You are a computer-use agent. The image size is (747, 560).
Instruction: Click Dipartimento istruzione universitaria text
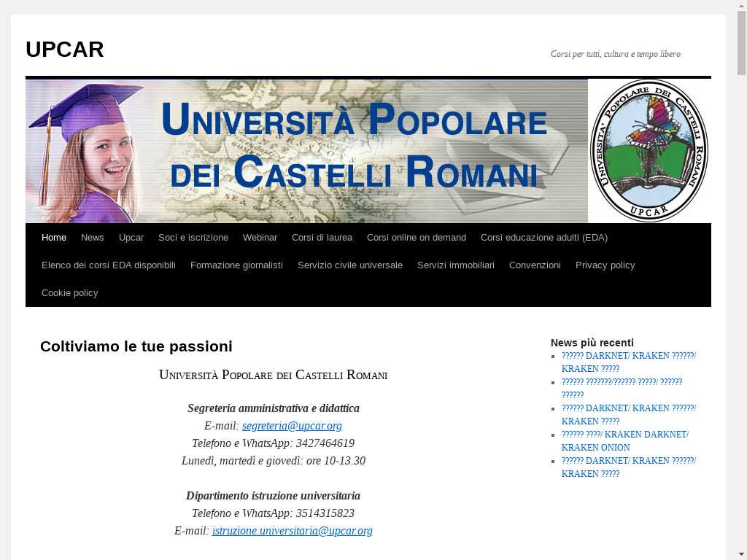click(273, 495)
